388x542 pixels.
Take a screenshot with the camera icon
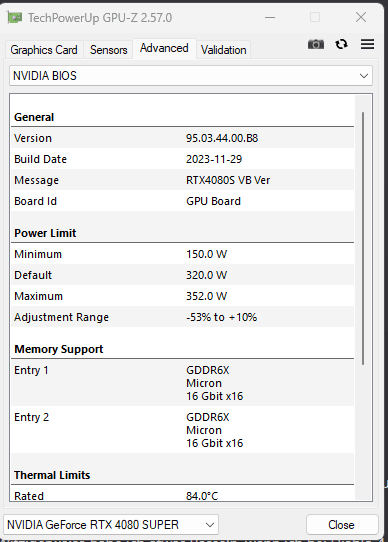click(x=316, y=44)
